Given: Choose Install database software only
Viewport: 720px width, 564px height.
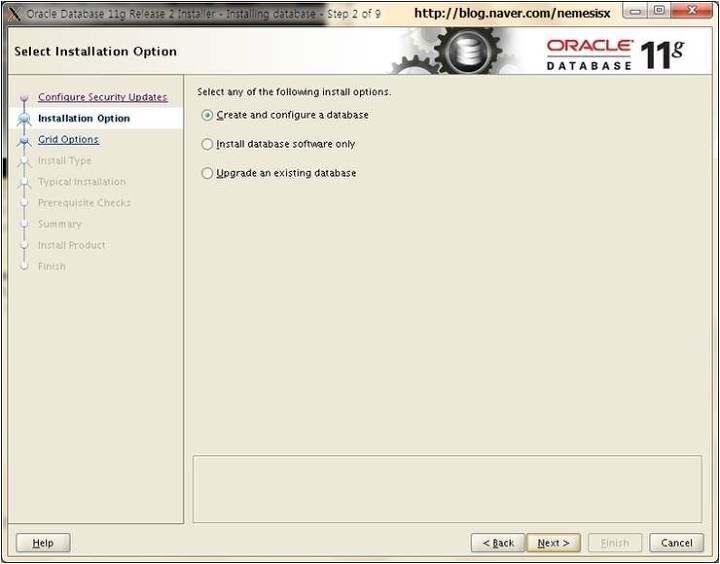Looking at the screenshot, I should (278, 144).
